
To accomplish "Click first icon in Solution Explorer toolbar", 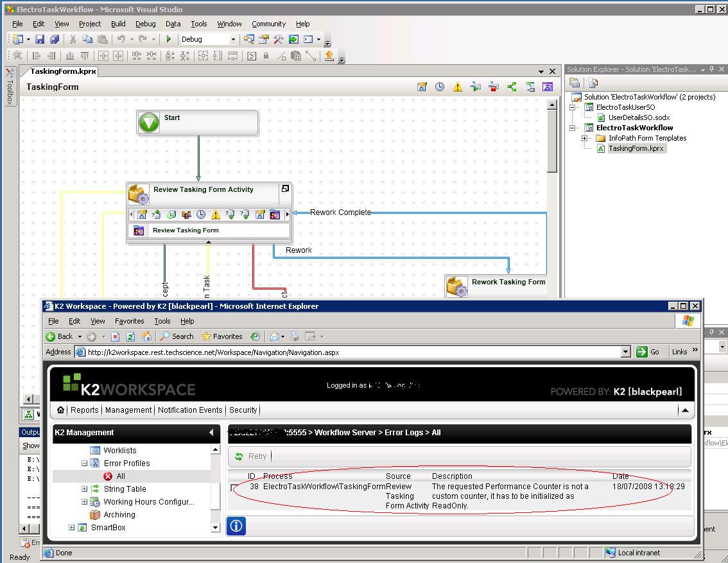I will click(575, 83).
